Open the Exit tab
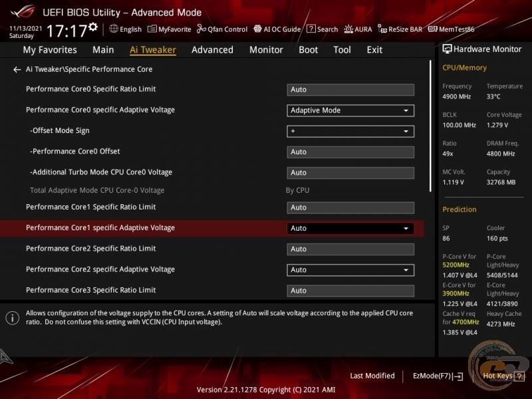The image size is (532, 399). point(374,50)
